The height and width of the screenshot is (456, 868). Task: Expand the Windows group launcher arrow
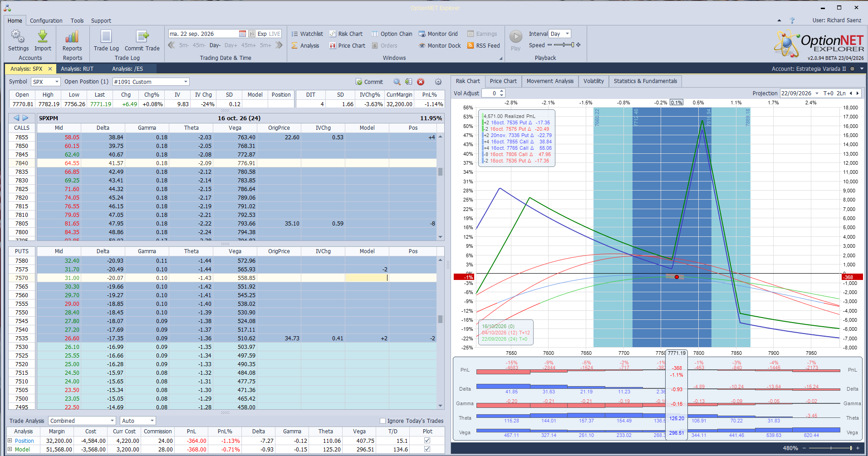tap(501, 58)
